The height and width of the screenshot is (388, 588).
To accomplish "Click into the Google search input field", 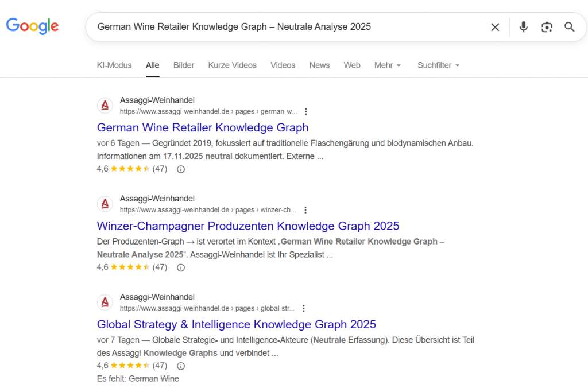I will tap(287, 27).
